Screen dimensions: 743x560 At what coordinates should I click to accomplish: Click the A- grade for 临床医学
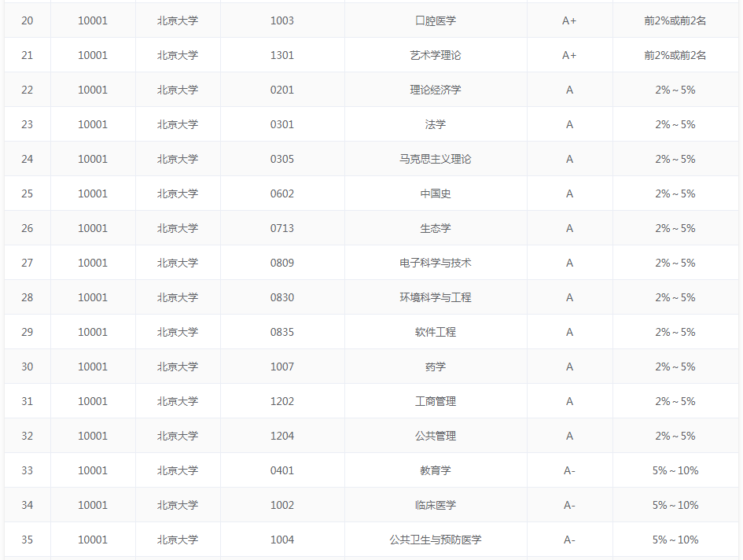coord(569,506)
